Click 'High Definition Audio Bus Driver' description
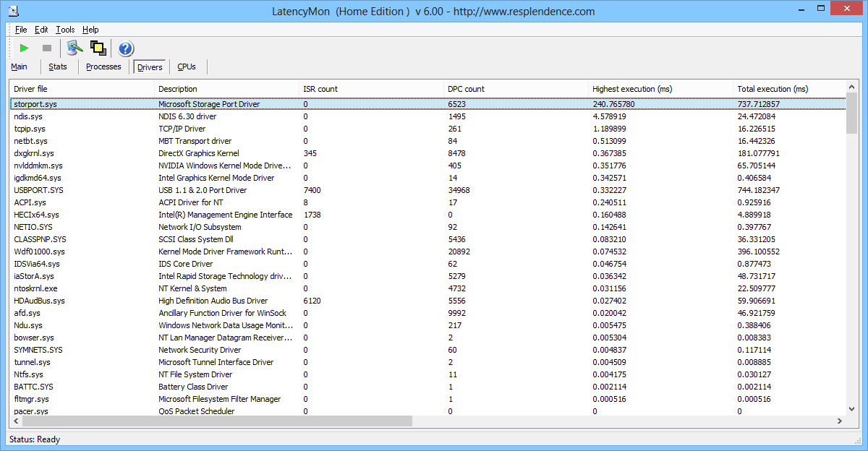The height and width of the screenshot is (451, 868). click(x=213, y=301)
